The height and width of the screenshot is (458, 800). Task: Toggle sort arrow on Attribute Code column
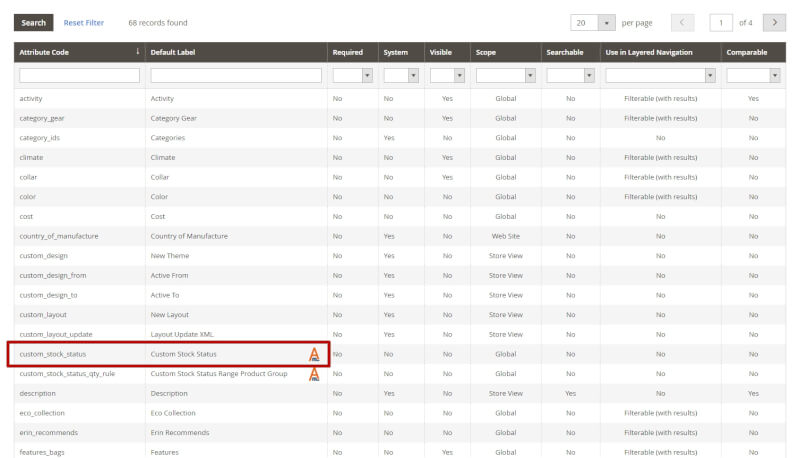coord(137,52)
